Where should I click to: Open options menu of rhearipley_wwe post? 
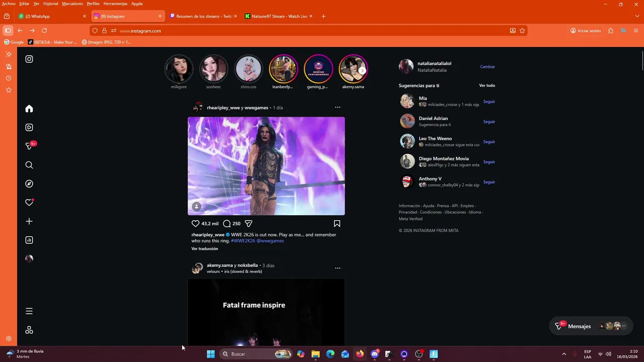point(338,107)
